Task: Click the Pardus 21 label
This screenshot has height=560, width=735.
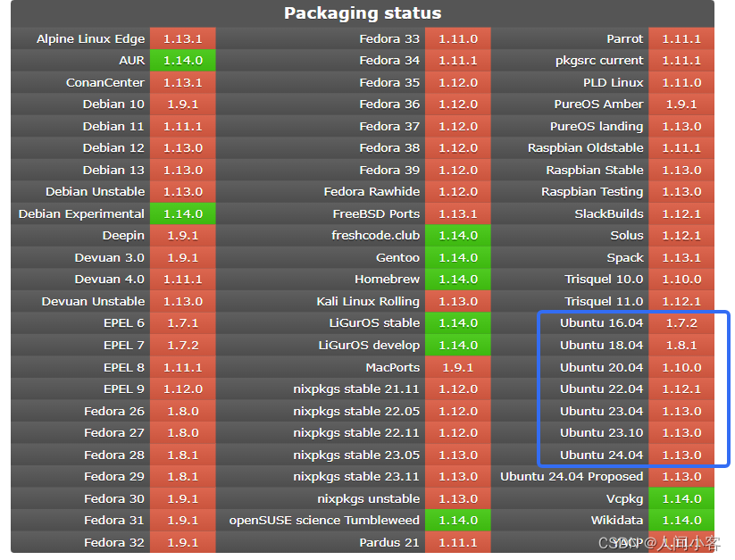Action: (x=389, y=542)
